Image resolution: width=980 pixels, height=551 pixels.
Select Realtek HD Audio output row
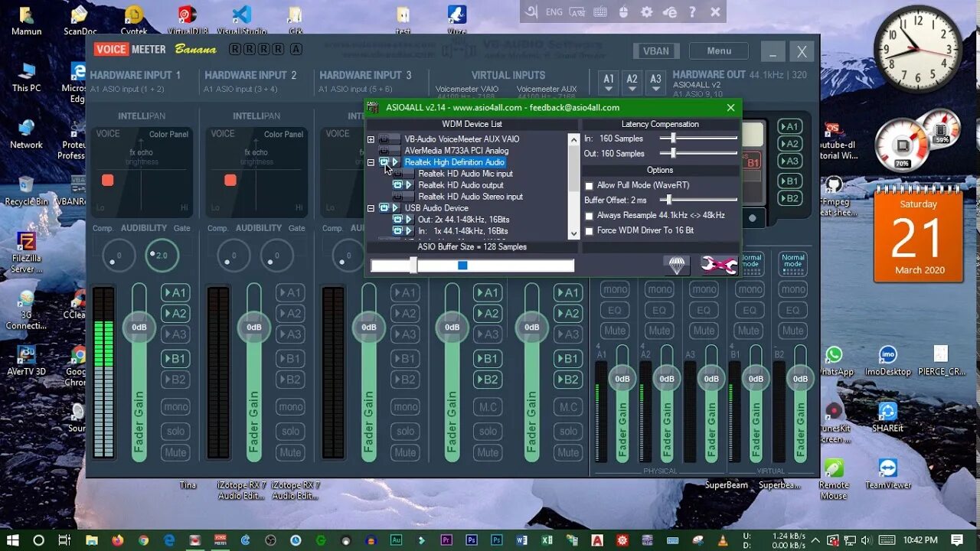tap(460, 185)
